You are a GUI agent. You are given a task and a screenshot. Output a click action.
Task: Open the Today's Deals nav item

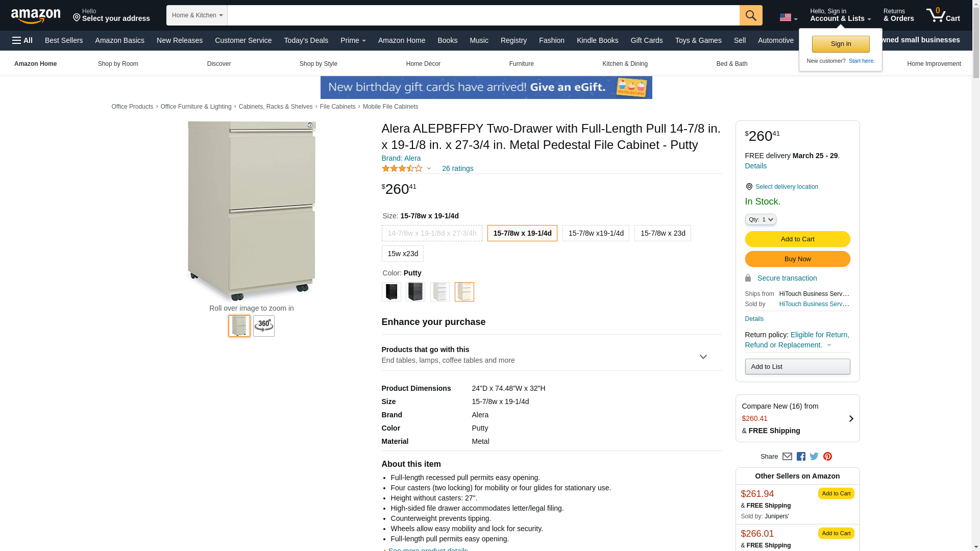pyautogui.click(x=306, y=40)
